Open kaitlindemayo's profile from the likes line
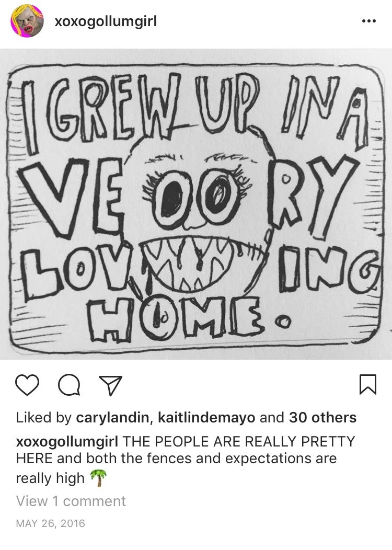The width and height of the screenshot is (392, 550). [x=206, y=417]
